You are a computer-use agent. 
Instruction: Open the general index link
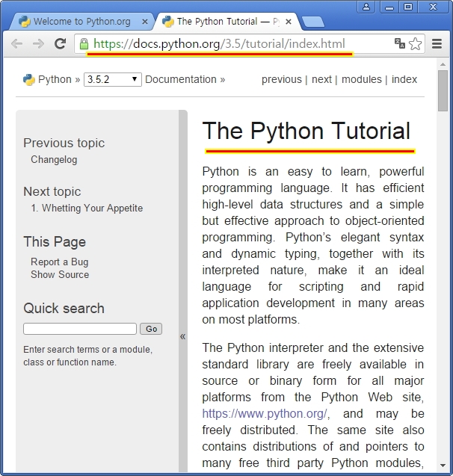404,79
